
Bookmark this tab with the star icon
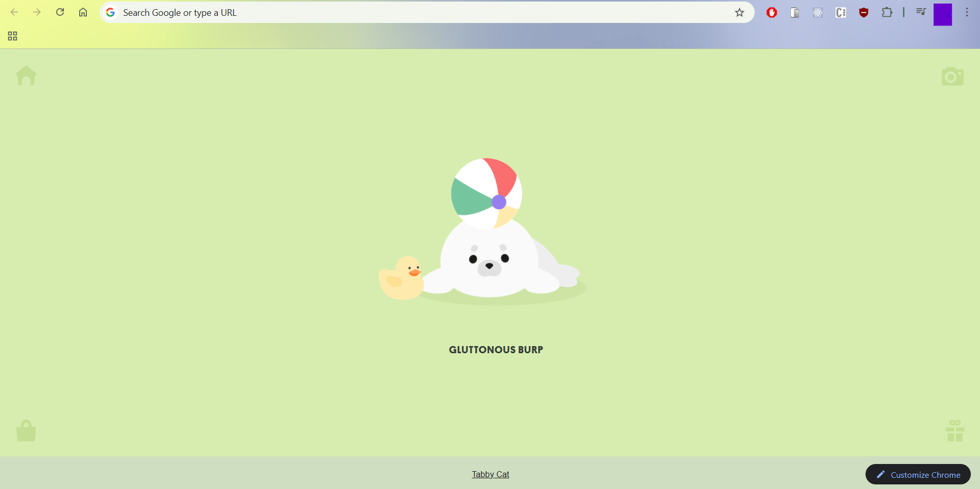[x=739, y=13]
